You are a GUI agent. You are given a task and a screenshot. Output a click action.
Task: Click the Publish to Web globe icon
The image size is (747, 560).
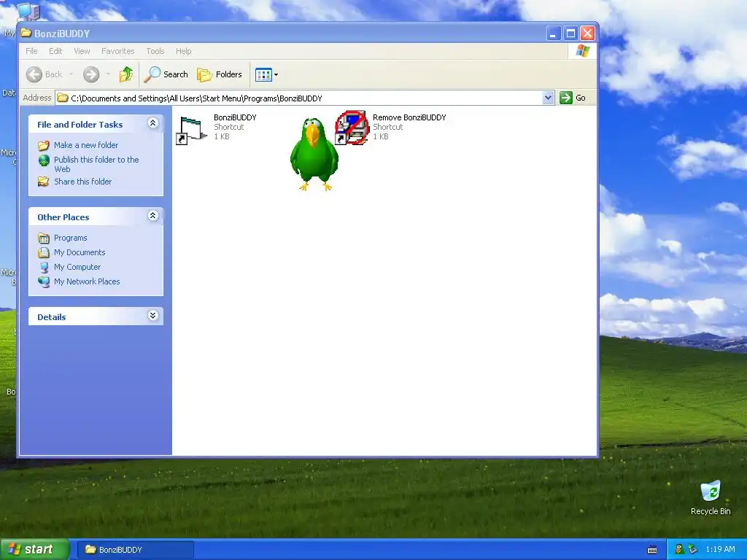(44, 160)
